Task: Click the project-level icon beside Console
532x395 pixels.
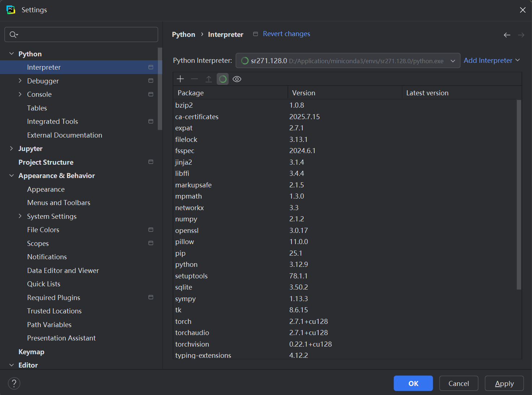Action: coord(151,94)
